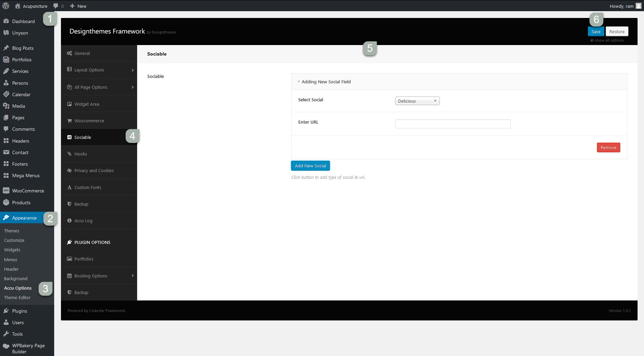Viewport: 644px width, 356px height.
Task: Click the Restore button
Action: tap(617, 32)
